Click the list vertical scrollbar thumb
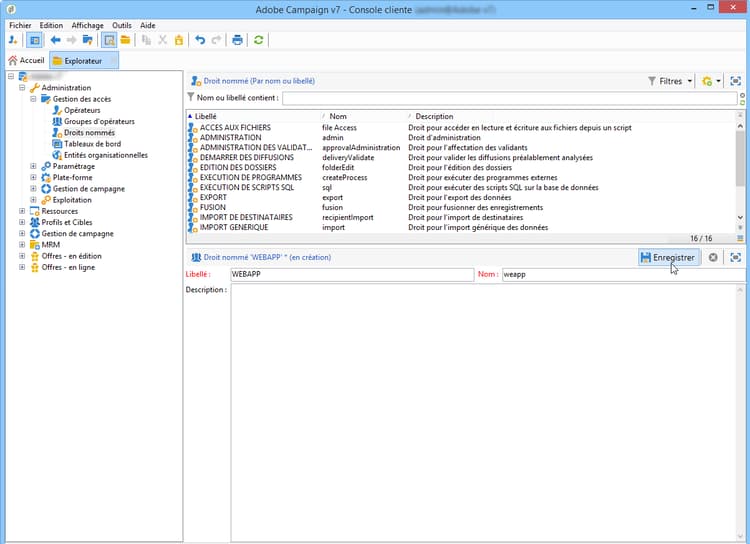 tap(740, 158)
